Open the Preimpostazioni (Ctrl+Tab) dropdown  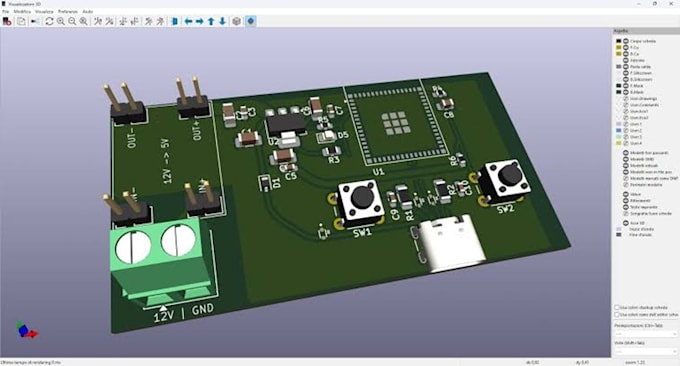click(x=646, y=333)
